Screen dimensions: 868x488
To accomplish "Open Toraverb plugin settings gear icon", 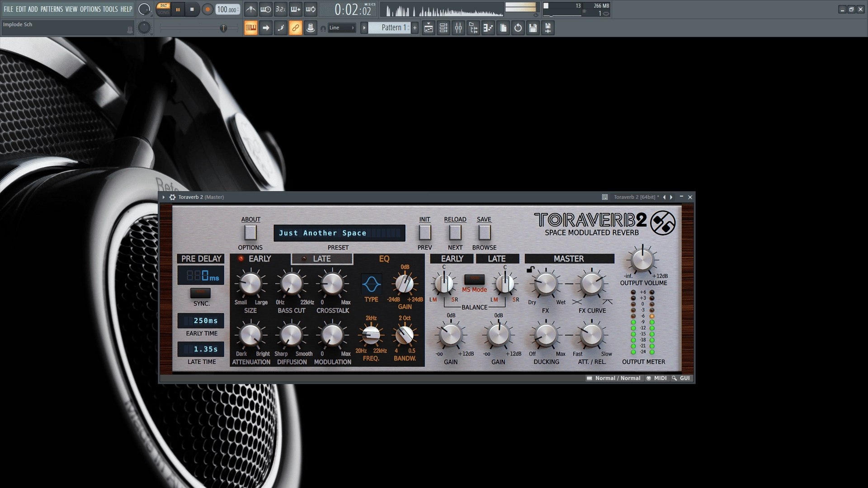I will (x=172, y=197).
